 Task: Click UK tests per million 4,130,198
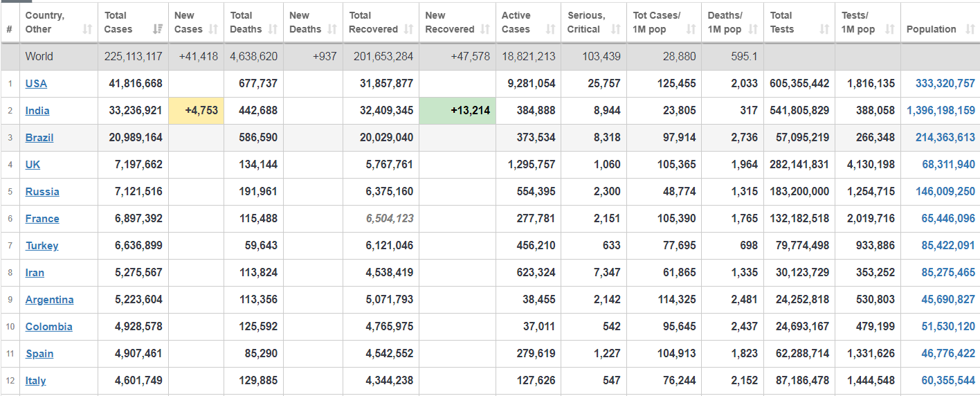tap(870, 164)
